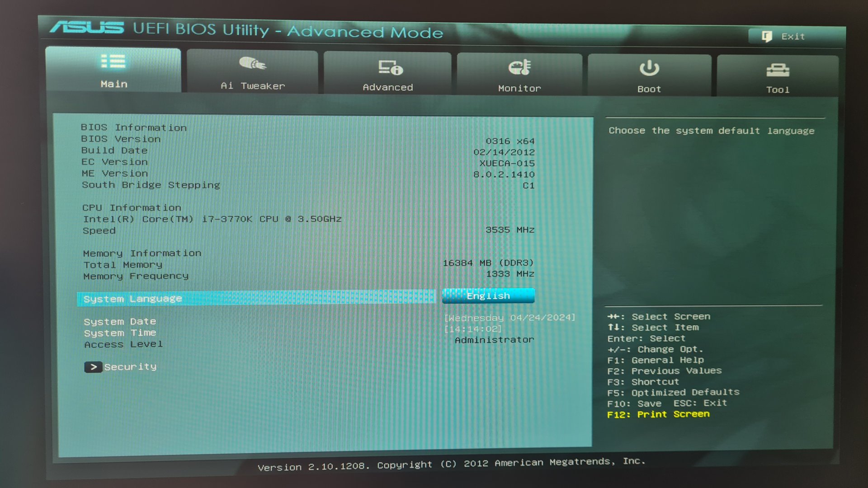Switch to the Boot tab label

[649, 89]
